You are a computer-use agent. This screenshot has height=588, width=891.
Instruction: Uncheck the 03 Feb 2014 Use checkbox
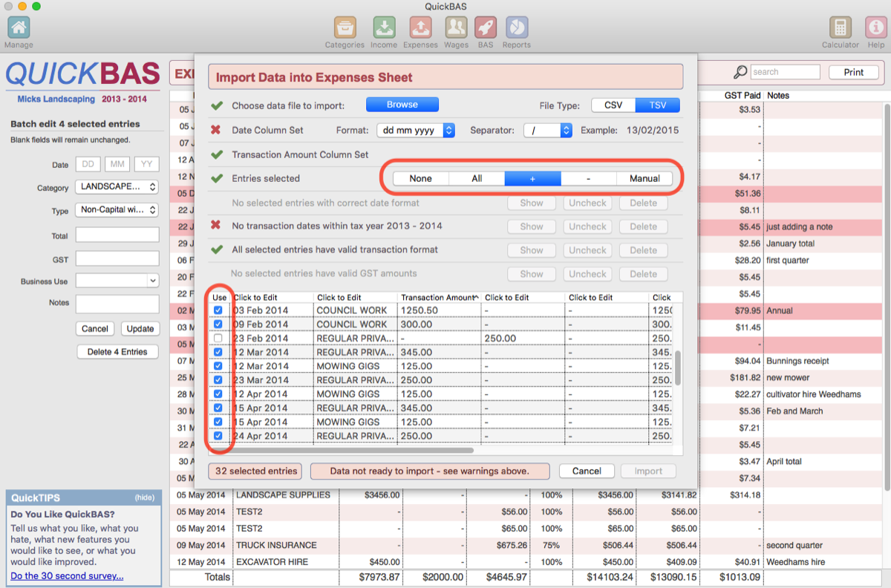click(x=218, y=310)
